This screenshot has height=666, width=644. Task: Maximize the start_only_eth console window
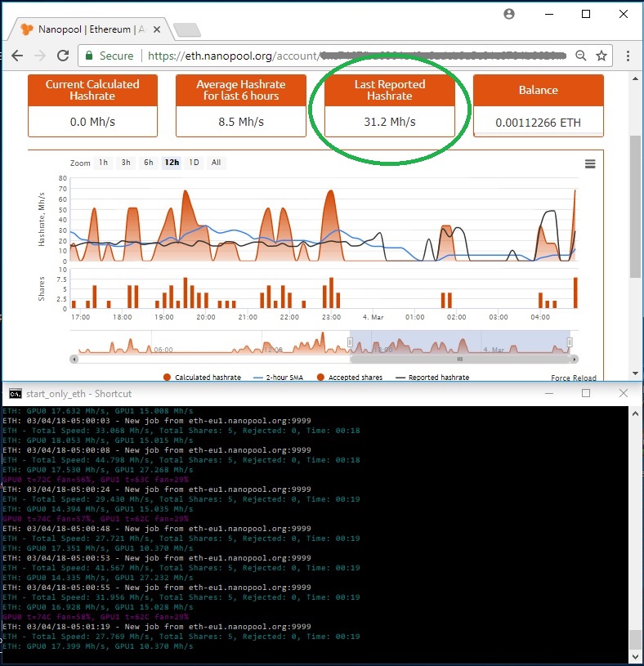(x=586, y=393)
